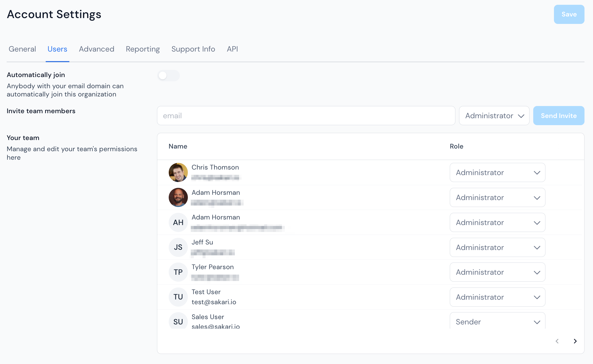Go to previous page of team list
The image size is (593, 364).
click(557, 341)
